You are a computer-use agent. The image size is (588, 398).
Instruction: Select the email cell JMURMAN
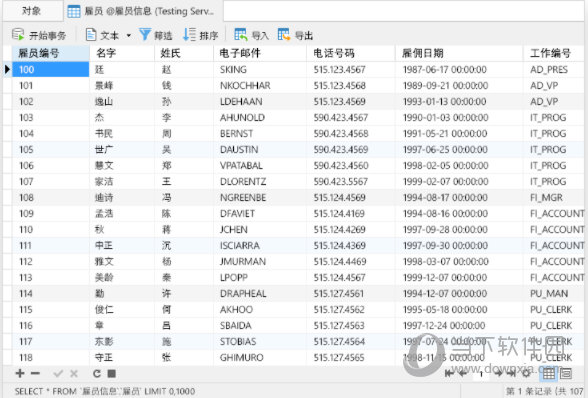[x=260, y=261]
